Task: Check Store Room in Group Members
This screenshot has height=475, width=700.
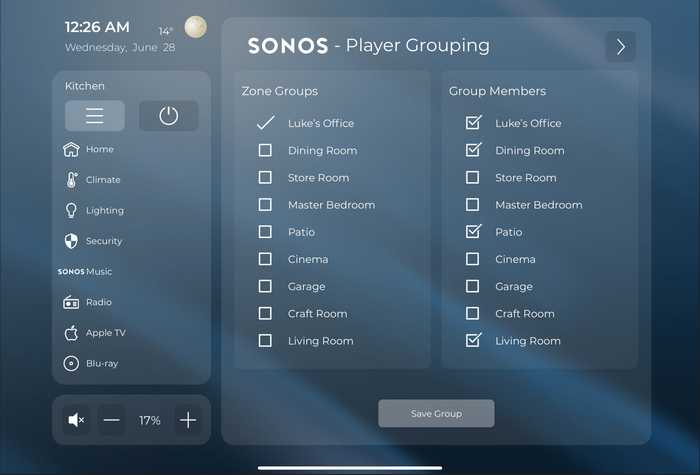Action: click(x=472, y=177)
